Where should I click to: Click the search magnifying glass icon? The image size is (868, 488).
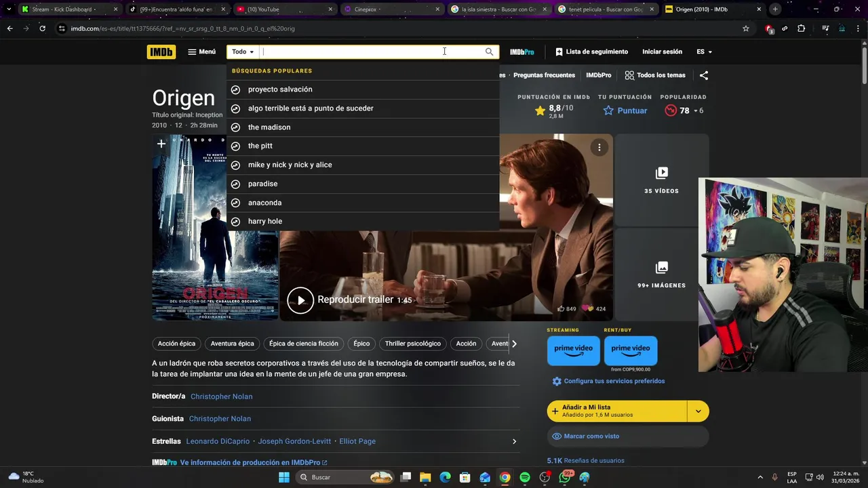(x=489, y=52)
